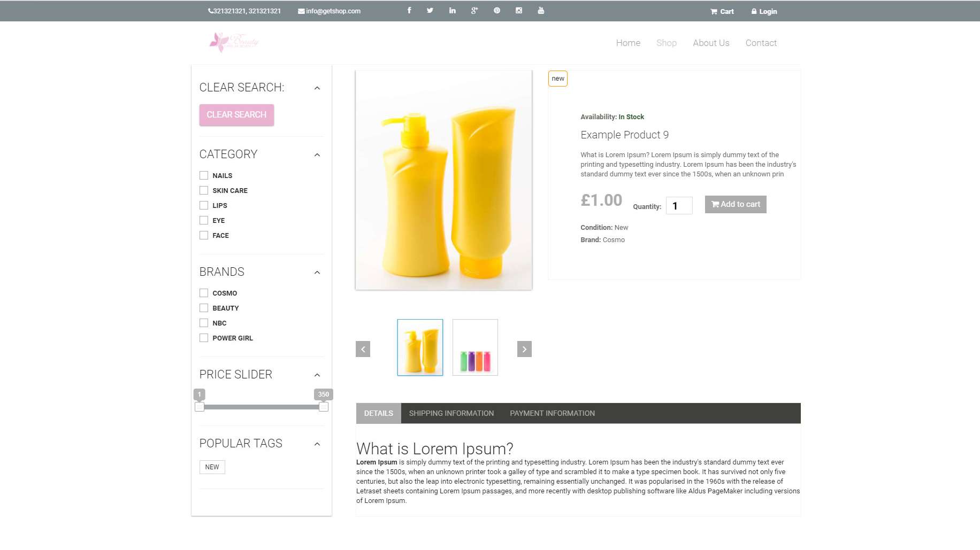The height and width of the screenshot is (550, 980).
Task: Collapse the Category filter section
Action: [x=317, y=155]
